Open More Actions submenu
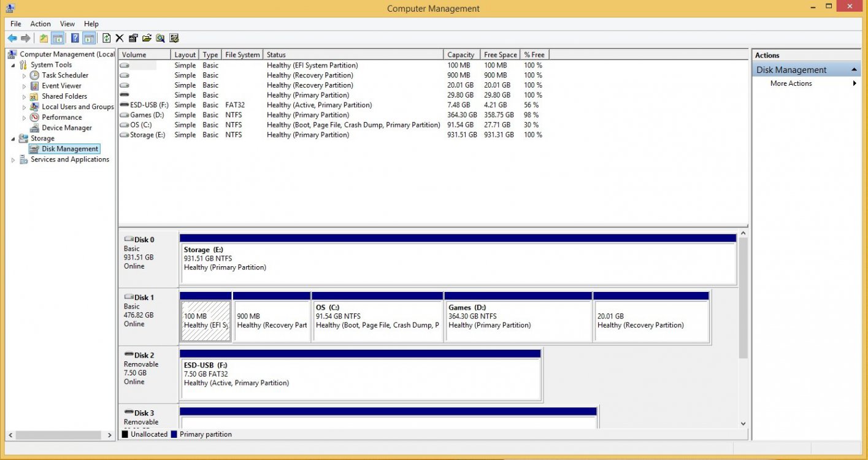The image size is (868, 460). tap(807, 83)
